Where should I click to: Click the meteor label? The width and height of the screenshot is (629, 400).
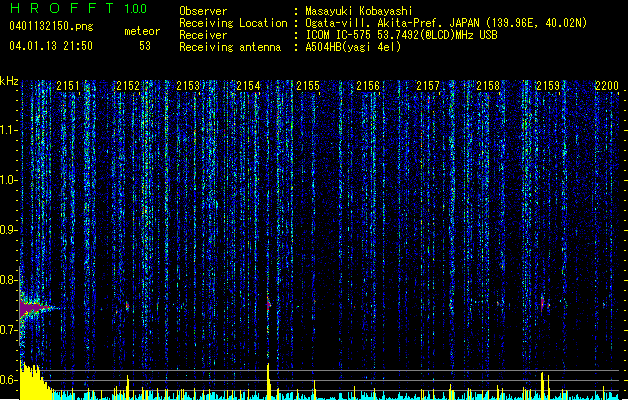[x=142, y=31]
